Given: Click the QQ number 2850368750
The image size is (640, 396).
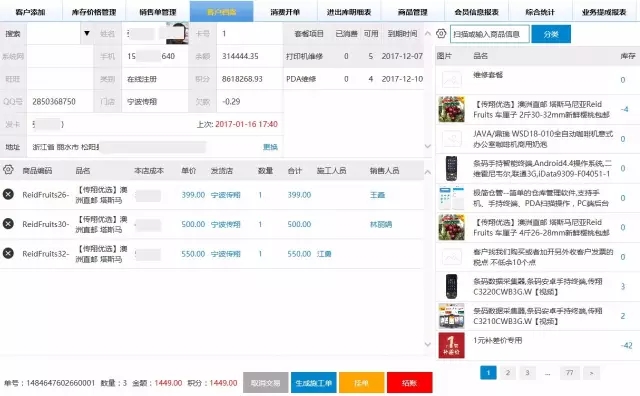Looking at the screenshot, I should 54,101.
